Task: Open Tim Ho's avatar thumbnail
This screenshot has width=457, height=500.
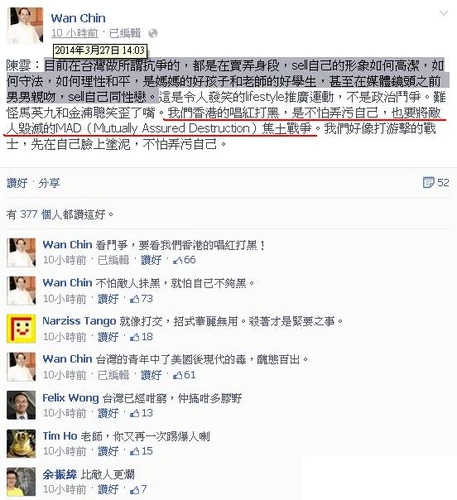Action: point(21,443)
